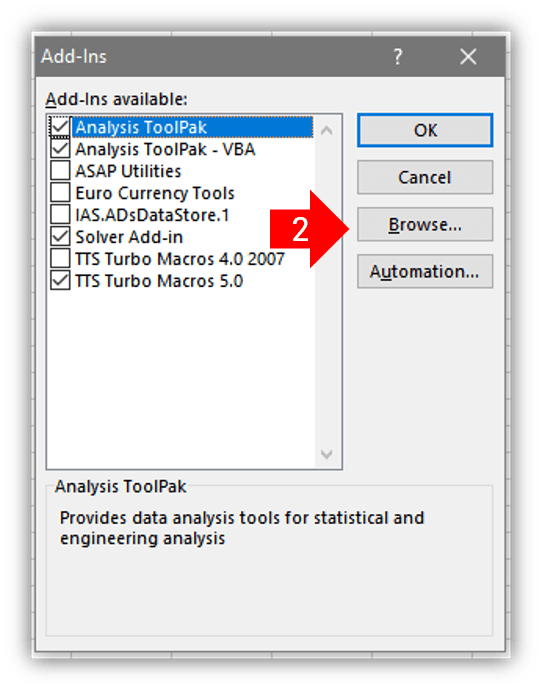542x690 pixels.
Task: Check TTS Turbo Macros 4.0 2007 checkbox
Action: click(60, 259)
